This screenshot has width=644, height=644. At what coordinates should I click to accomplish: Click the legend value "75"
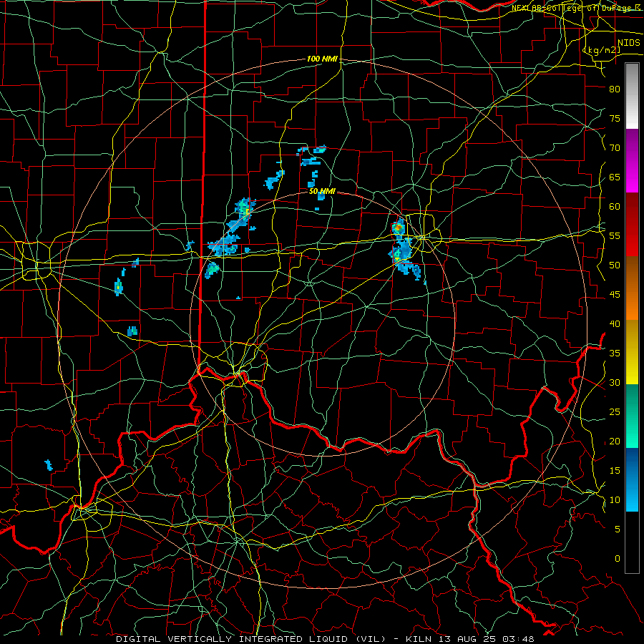tap(615, 119)
